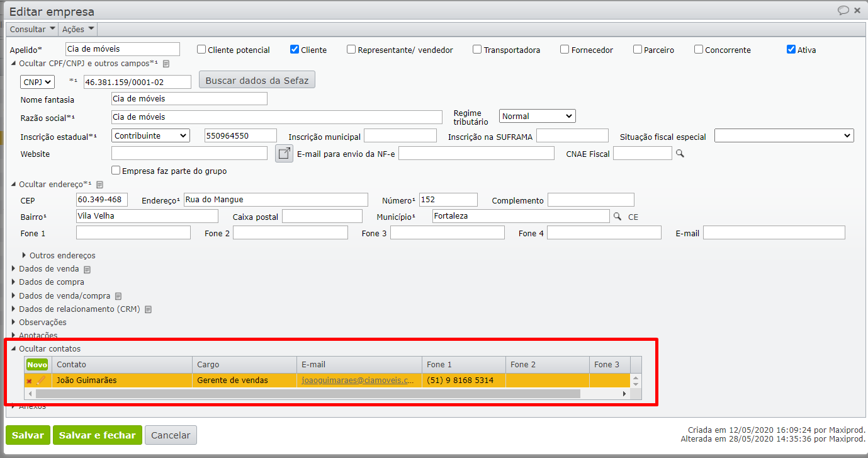Click the Apelido input field
Image resolution: width=868 pixels, height=458 pixels.
point(122,49)
